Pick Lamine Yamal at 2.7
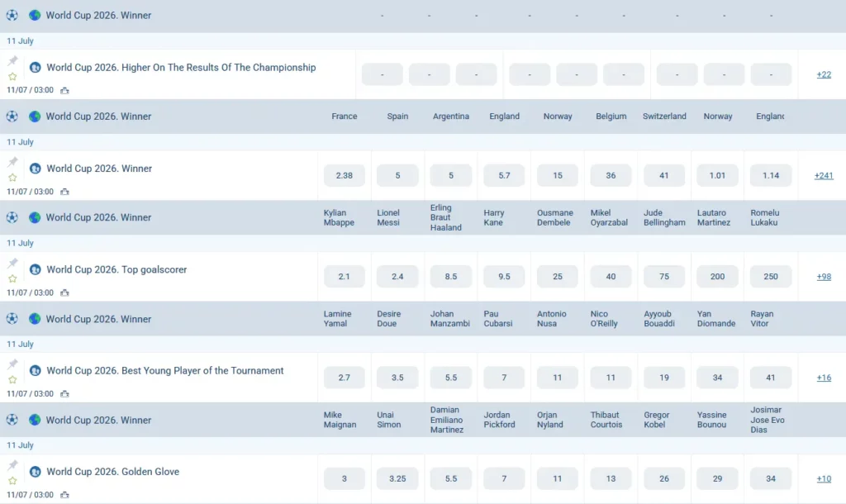The width and height of the screenshot is (846, 504). [345, 378]
